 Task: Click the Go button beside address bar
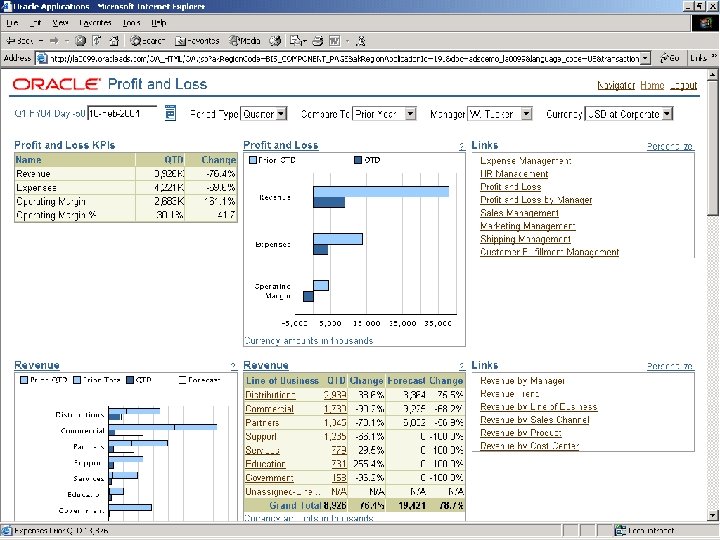(670, 58)
